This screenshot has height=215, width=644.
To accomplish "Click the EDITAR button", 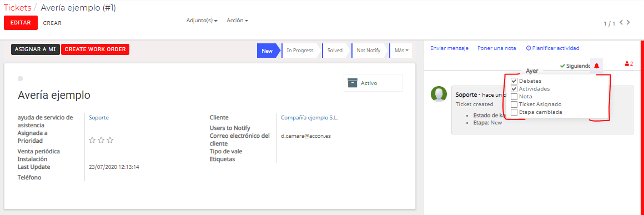I will 21,23.
